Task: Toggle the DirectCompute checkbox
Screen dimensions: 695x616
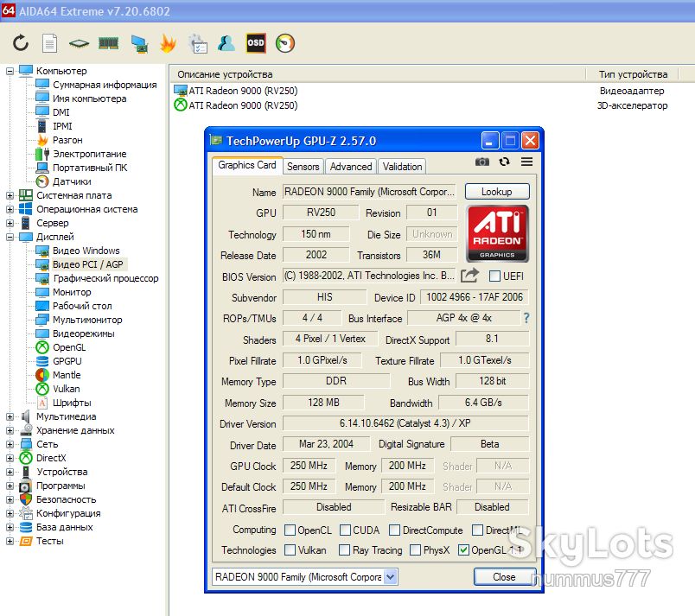Action: (x=394, y=530)
